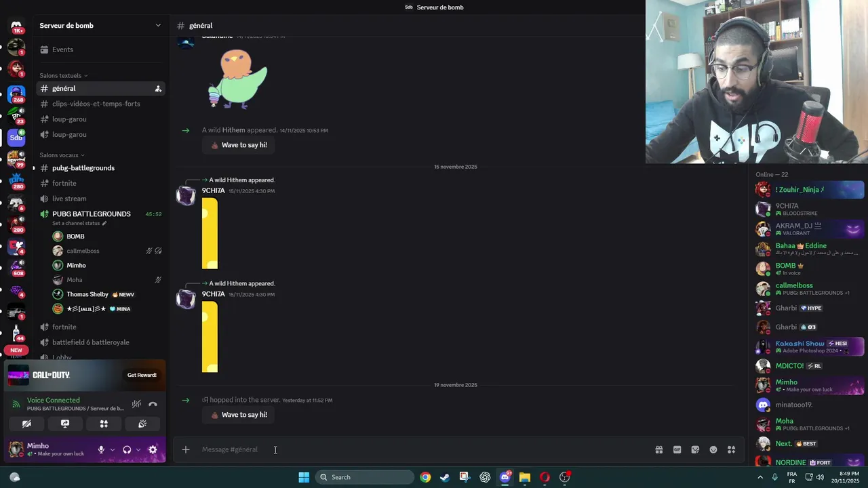
Task: Show hidden system tray icons
Action: pyautogui.click(x=760, y=477)
